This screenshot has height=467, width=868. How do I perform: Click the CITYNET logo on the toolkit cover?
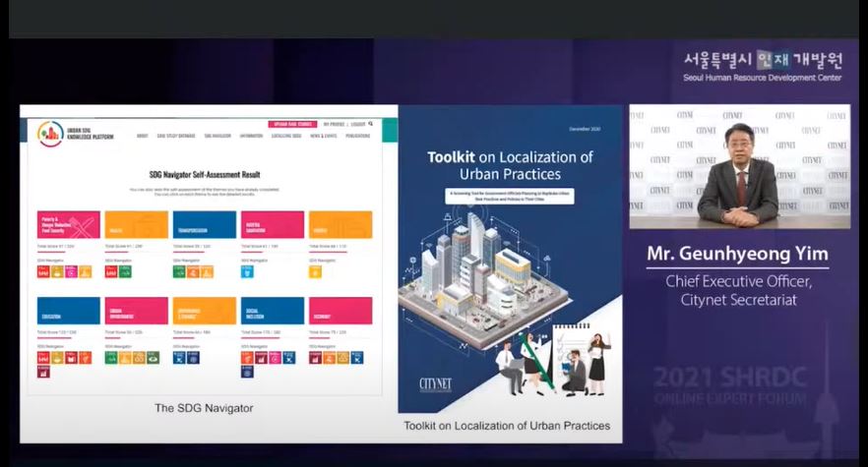click(436, 384)
